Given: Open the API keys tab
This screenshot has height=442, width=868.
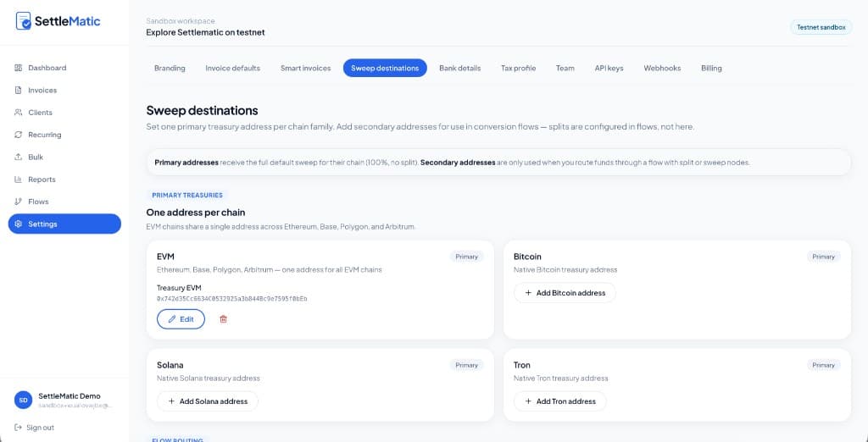Looking at the screenshot, I should [x=609, y=68].
